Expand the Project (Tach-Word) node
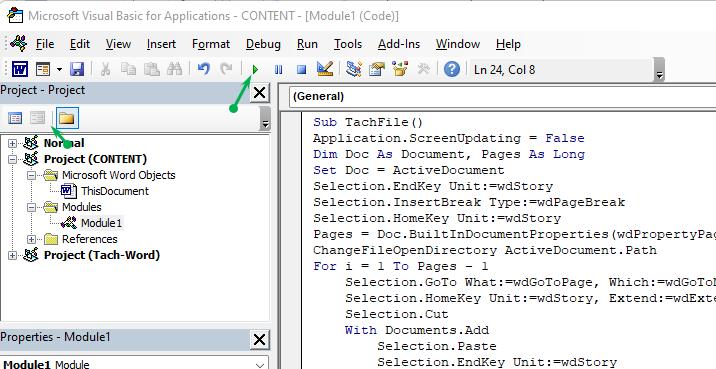Screen dimensions: 716x369 pyautogui.click(x=12, y=255)
